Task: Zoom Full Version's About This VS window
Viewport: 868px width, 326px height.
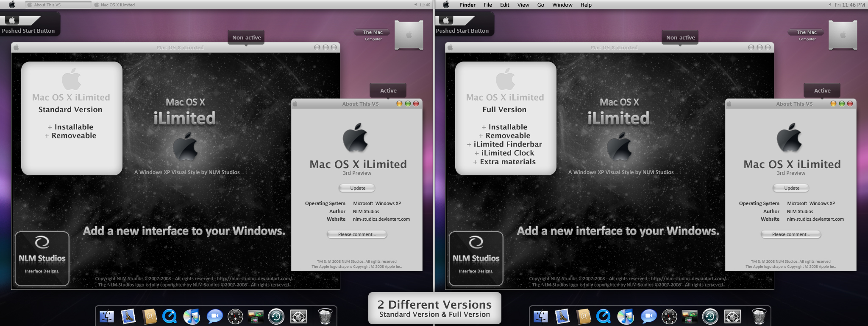Action: click(x=842, y=104)
